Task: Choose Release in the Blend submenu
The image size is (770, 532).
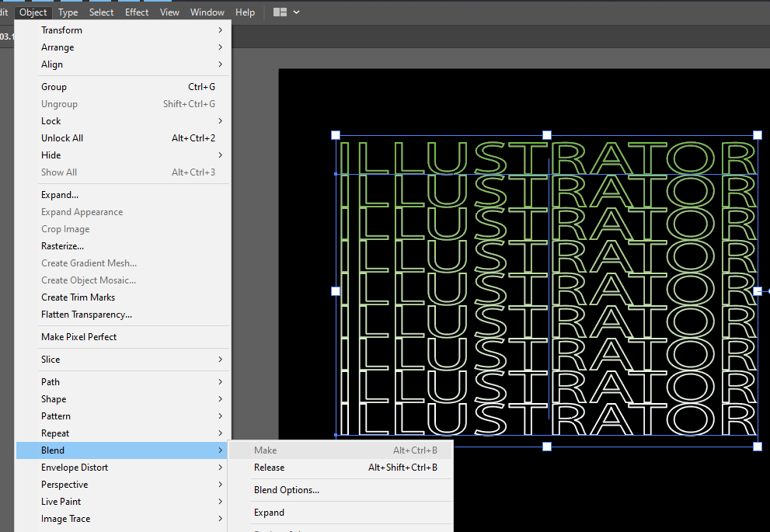Action: (x=340, y=468)
